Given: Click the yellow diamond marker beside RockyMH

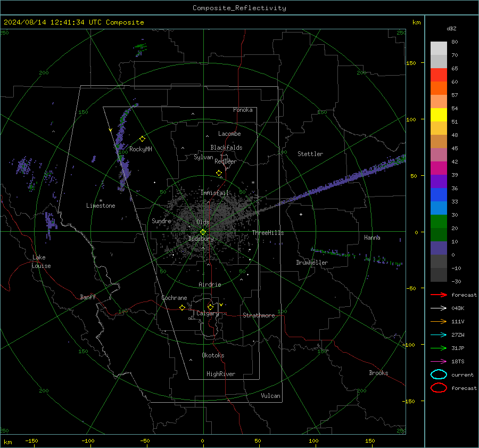Looking at the screenshot, I should pos(142,139).
